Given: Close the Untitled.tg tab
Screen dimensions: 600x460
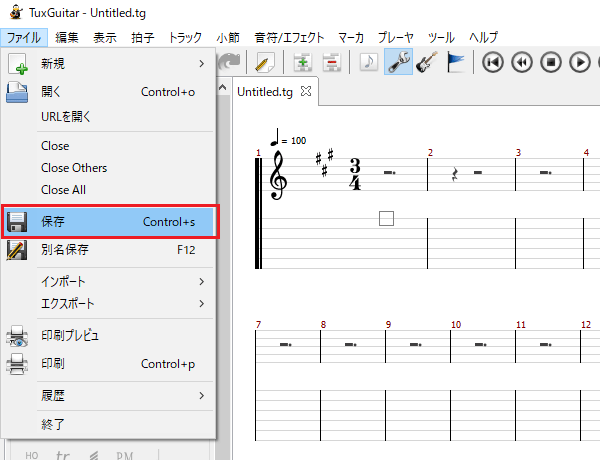Looking at the screenshot, I should [x=306, y=91].
